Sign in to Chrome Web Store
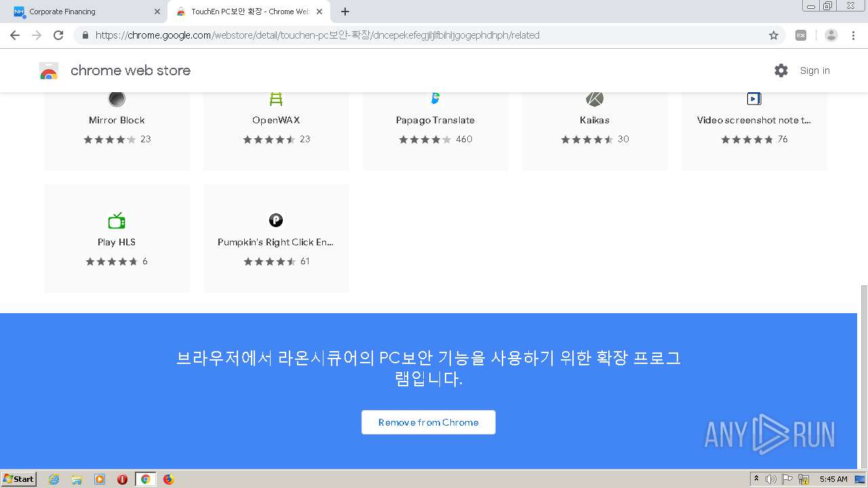The height and width of the screenshot is (488, 868). point(814,70)
